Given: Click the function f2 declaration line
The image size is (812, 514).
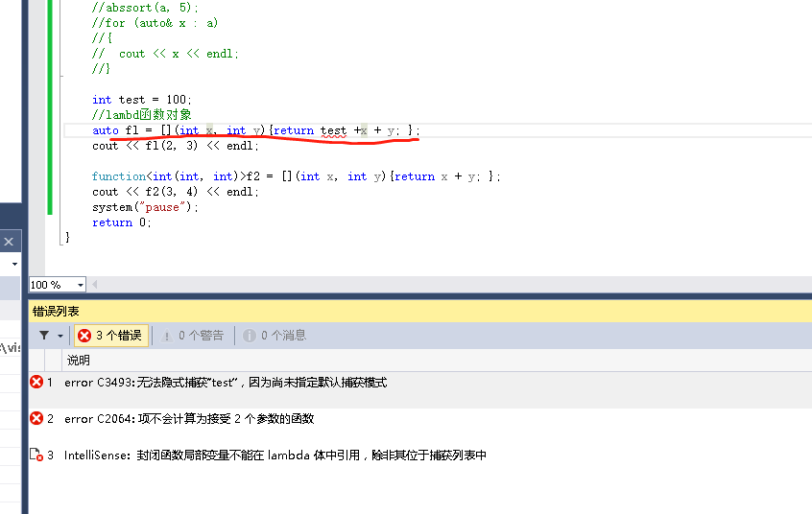Looking at the screenshot, I should pyautogui.click(x=296, y=176).
